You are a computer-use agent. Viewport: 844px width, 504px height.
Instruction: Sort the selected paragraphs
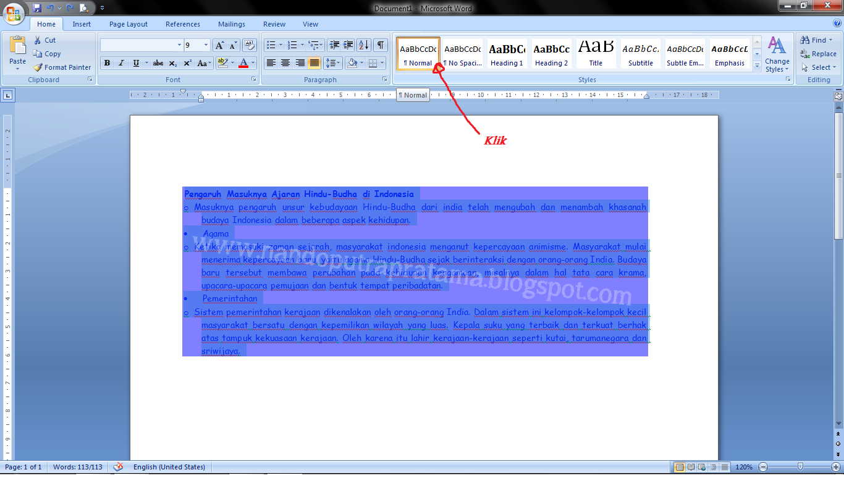pyautogui.click(x=364, y=45)
